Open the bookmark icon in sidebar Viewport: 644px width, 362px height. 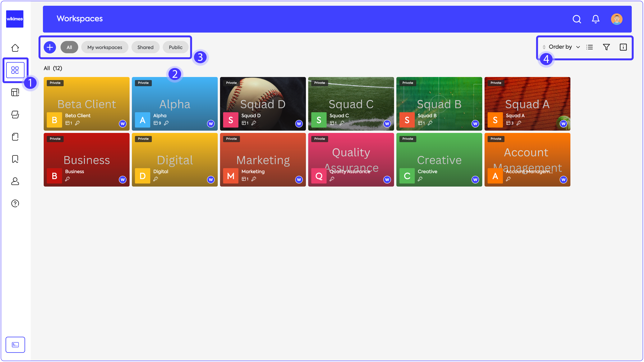(15, 159)
